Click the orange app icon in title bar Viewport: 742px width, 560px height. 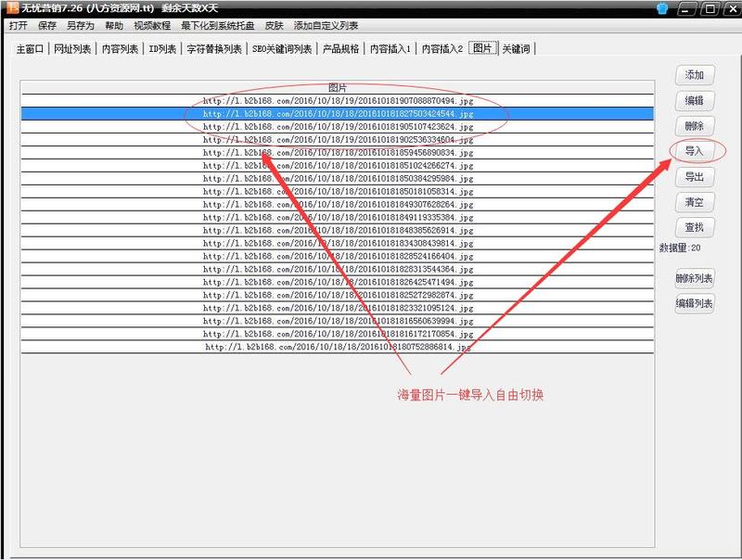(x=13, y=7)
